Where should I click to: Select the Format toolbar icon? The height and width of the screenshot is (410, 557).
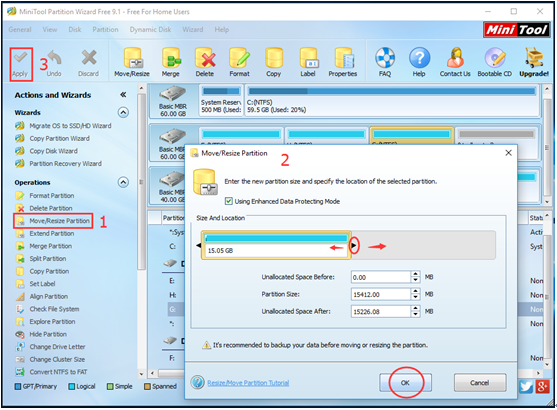[239, 63]
